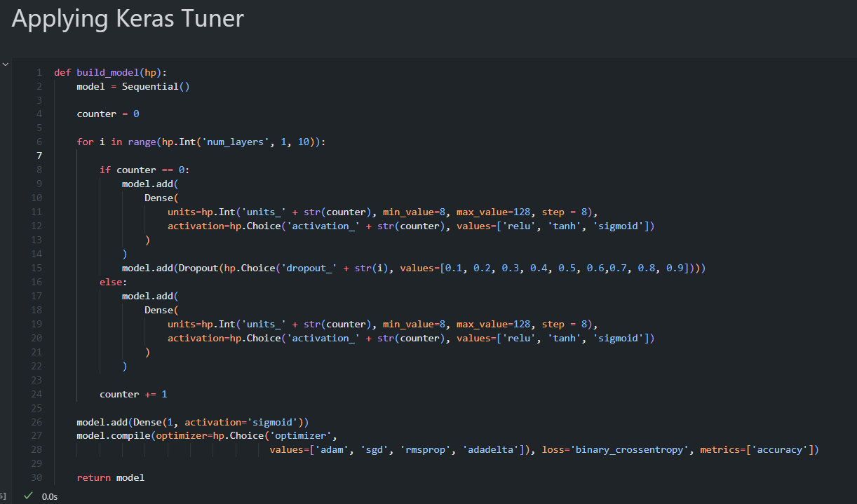This screenshot has width=857, height=504.
Task: Click 'range' in the for loop line
Action: pyautogui.click(x=142, y=142)
